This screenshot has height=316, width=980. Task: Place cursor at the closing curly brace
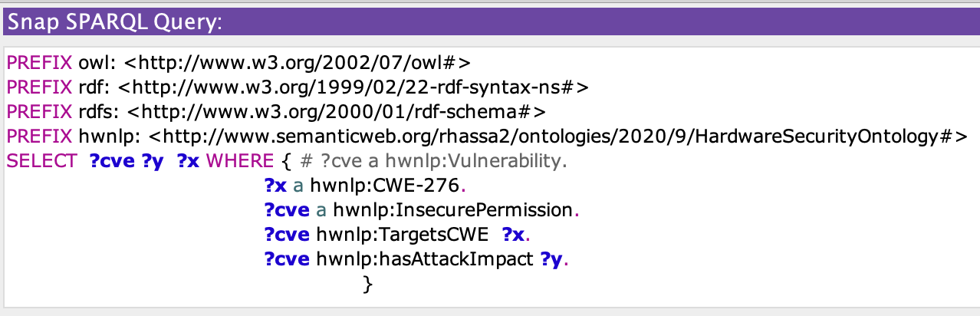(367, 285)
